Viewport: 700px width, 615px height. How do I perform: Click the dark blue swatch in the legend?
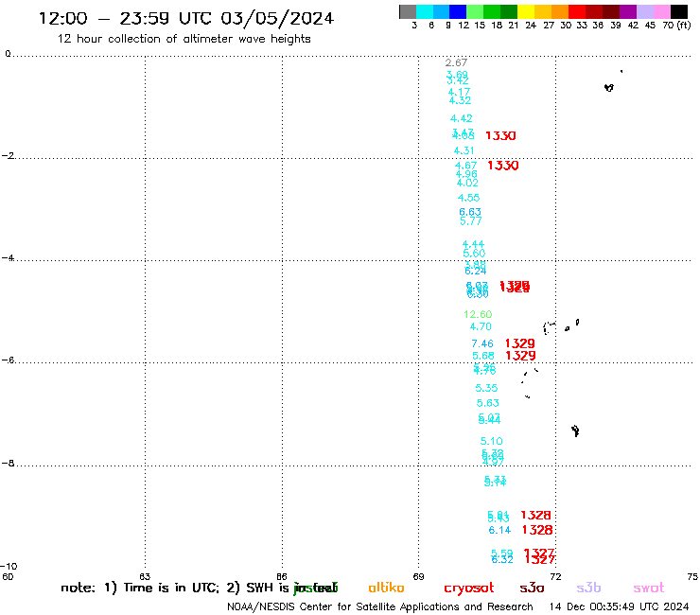click(458, 11)
